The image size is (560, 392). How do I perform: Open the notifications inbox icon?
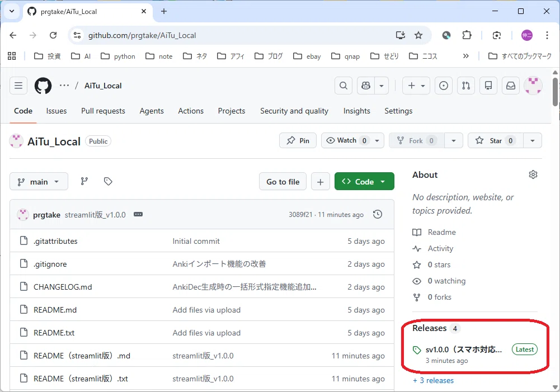[511, 86]
